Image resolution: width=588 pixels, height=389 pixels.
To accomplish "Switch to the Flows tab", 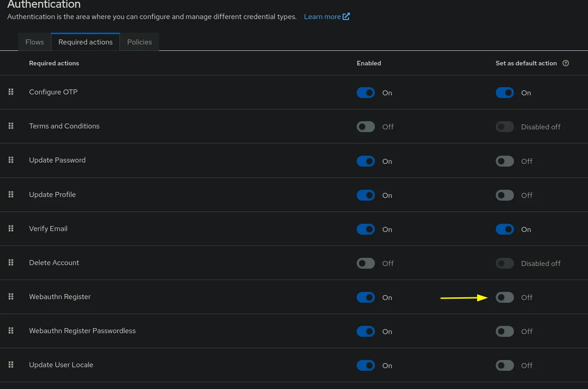I will click(x=35, y=42).
